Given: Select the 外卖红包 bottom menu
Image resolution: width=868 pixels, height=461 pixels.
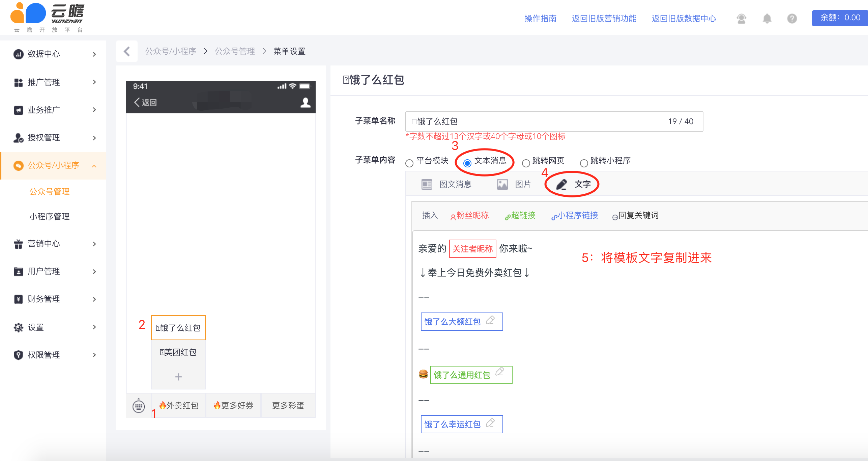Looking at the screenshot, I should coord(178,405).
